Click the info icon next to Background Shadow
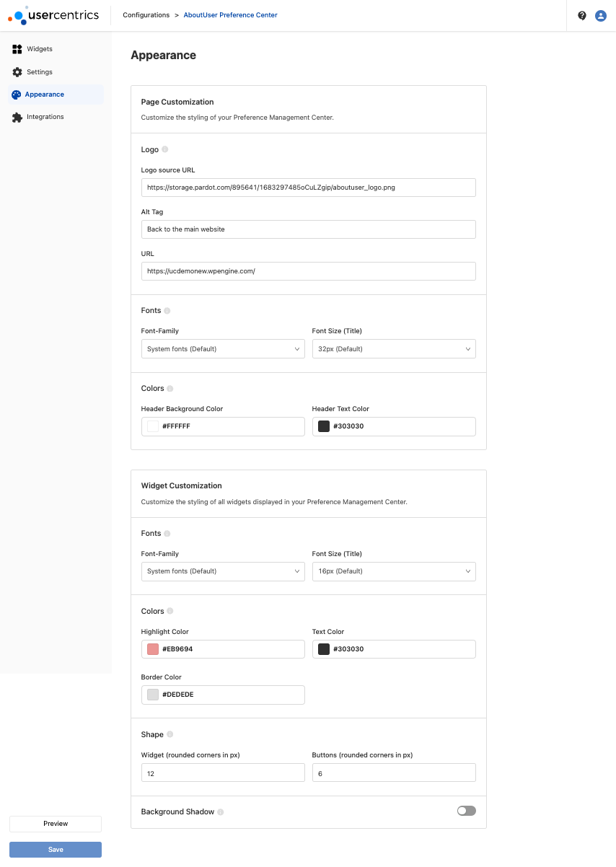616x867 pixels. click(221, 812)
